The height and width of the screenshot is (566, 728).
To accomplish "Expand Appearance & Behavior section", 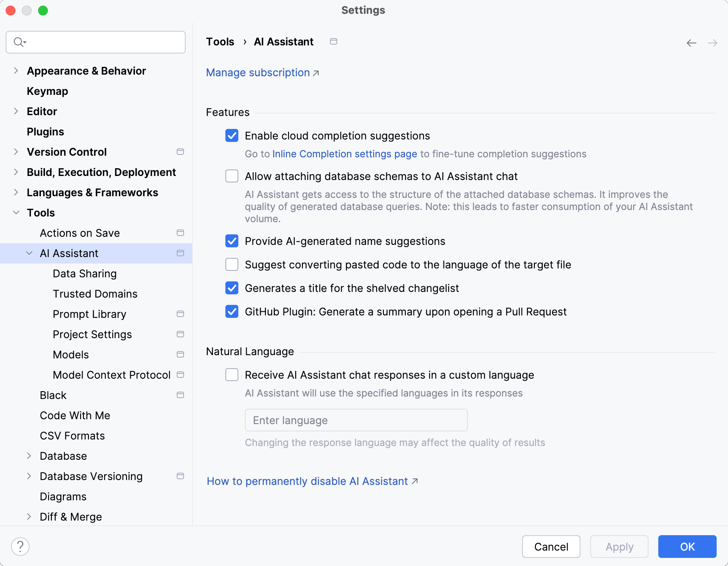I will 16,71.
